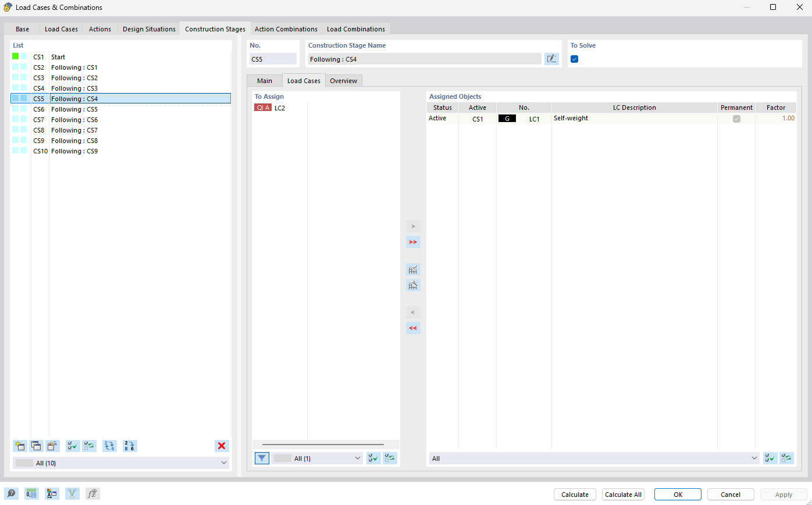Open the units and decimal places settings
The height and width of the screenshot is (505, 812).
(31, 493)
